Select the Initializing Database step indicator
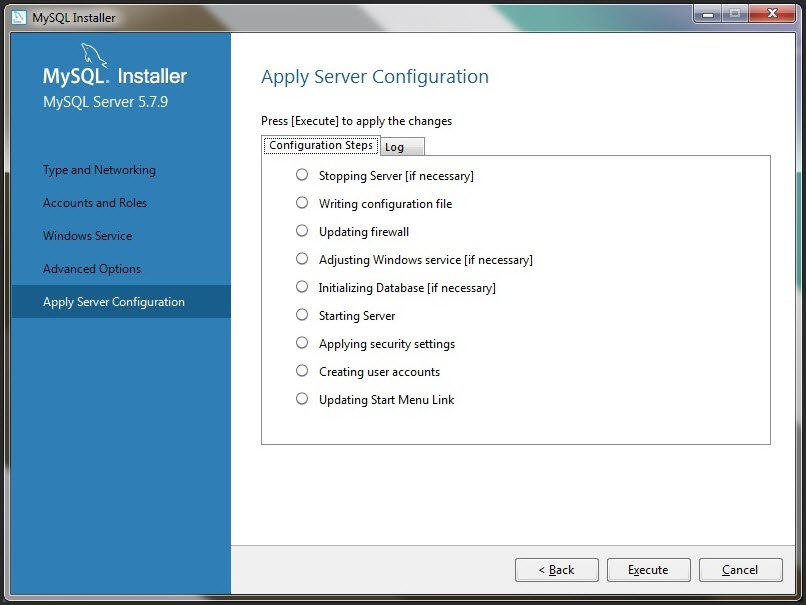The width and height of the screenshot is (806, 605). [x=302, y=287]
